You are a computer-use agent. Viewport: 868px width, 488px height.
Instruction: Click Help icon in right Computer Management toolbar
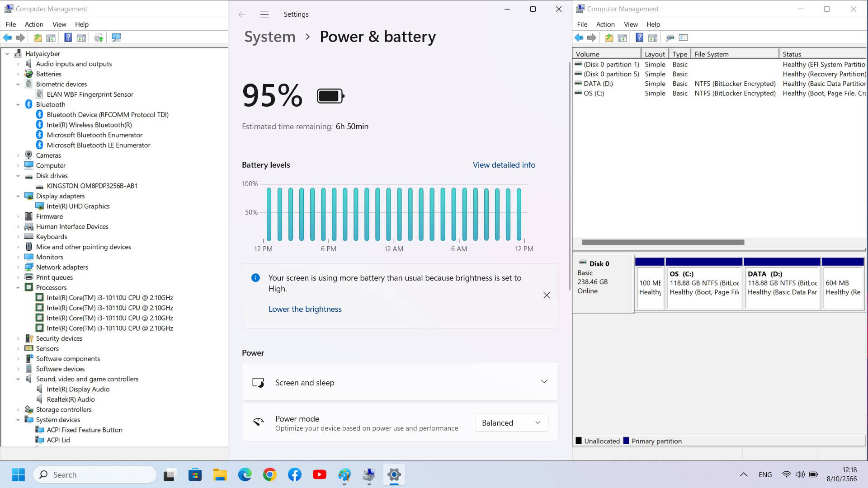[639, 38]
